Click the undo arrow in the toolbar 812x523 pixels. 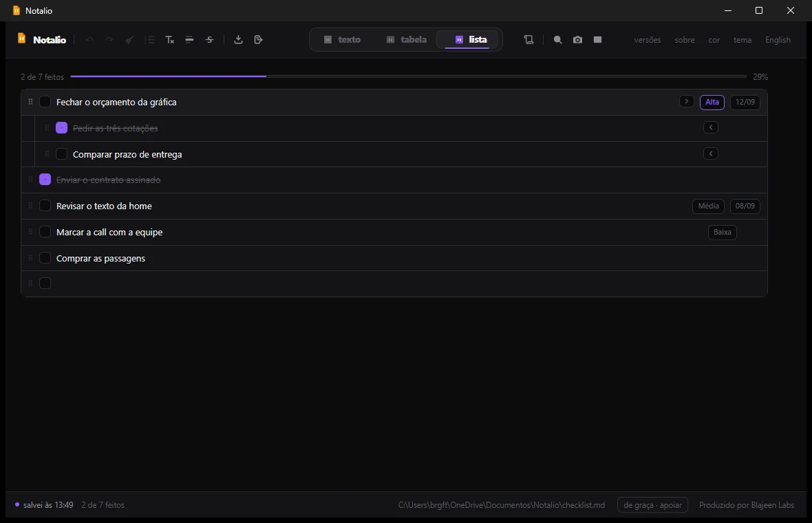point(89,40)
